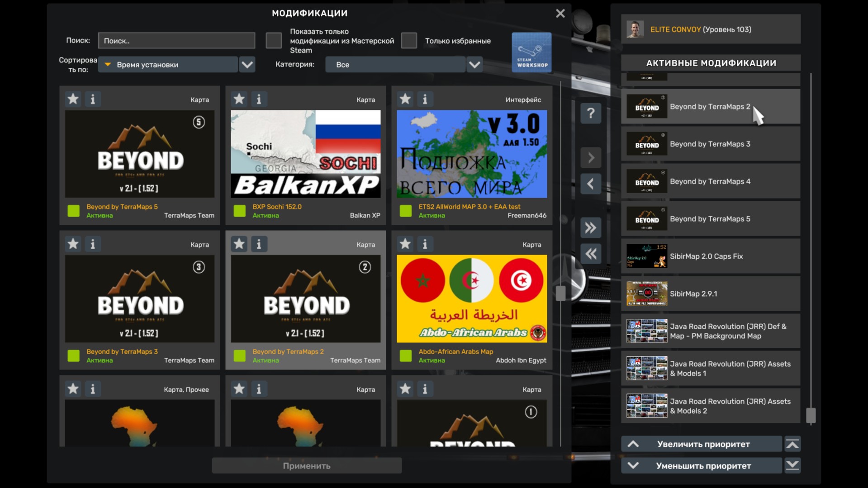Toggle active state of Beyond by TerraMaps 5

click(73, 211)
